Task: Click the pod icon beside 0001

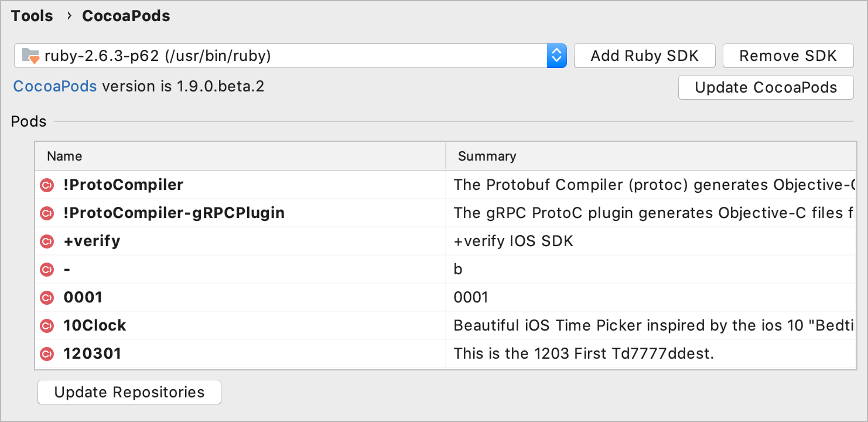Action: click(x=46, y=298)
